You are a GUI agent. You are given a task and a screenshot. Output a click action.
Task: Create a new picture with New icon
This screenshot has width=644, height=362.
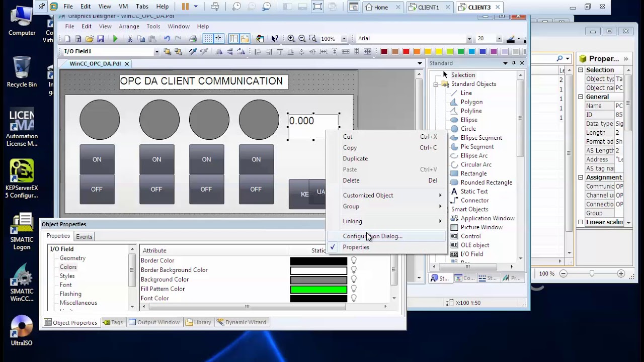click(x=67, y=39)
